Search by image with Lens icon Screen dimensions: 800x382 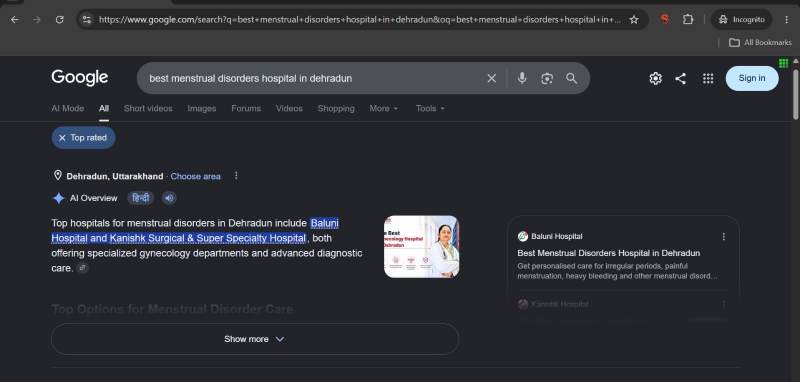click(547, 79)
